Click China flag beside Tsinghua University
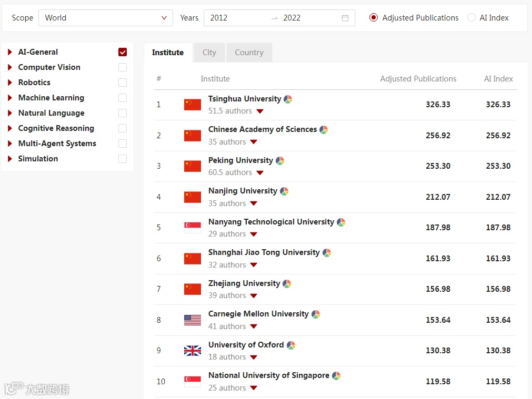Viewport: 532px width, 399px height. tap(193, 105)
